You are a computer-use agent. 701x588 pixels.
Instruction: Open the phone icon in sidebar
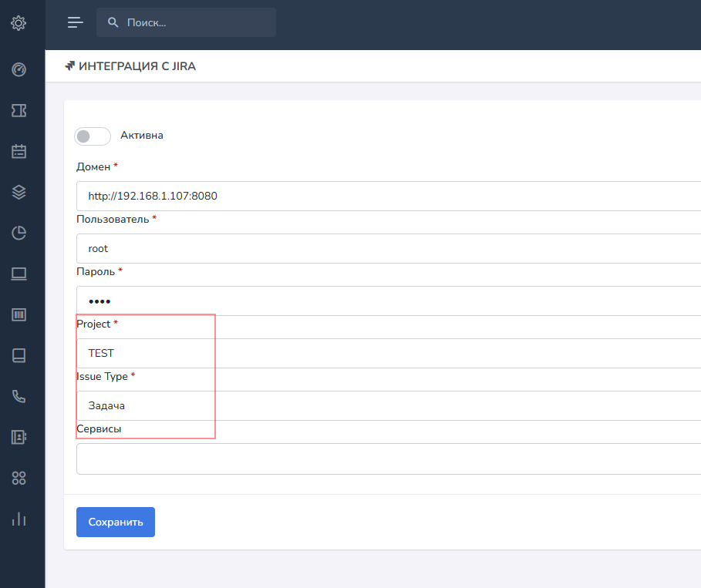[x=19, y=396]
